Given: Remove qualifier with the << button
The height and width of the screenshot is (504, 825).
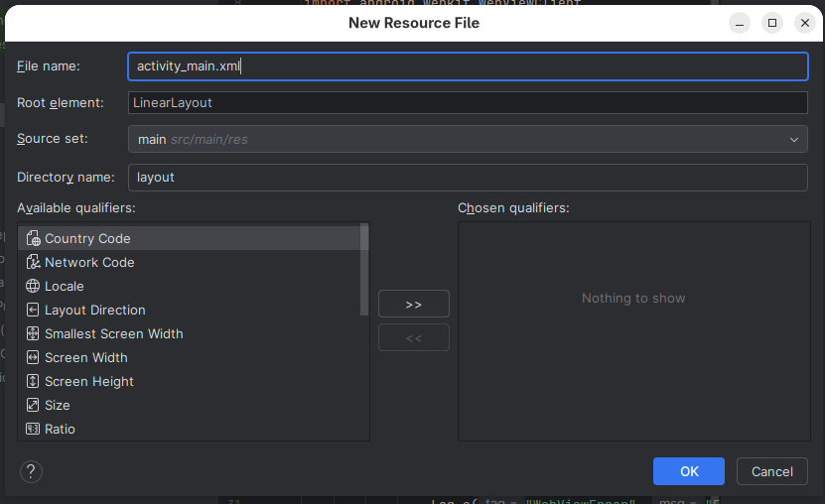Looking at the screenshot, I should click(414, 337).
